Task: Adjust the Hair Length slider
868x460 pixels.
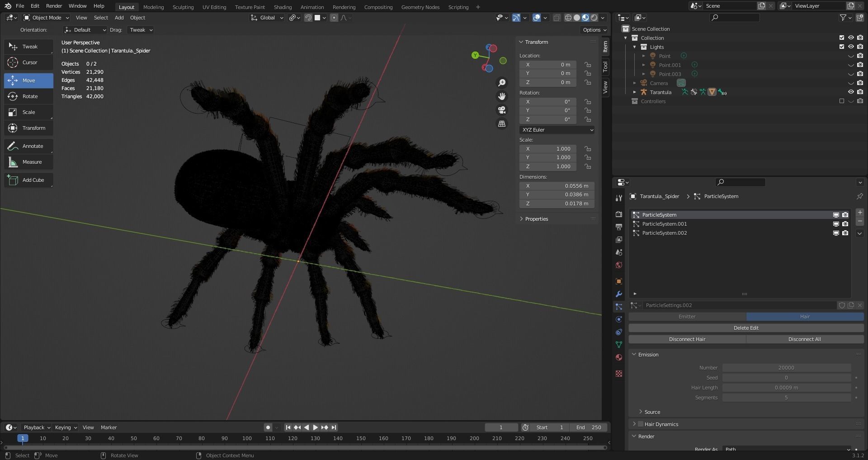Action: pos(786,388)
